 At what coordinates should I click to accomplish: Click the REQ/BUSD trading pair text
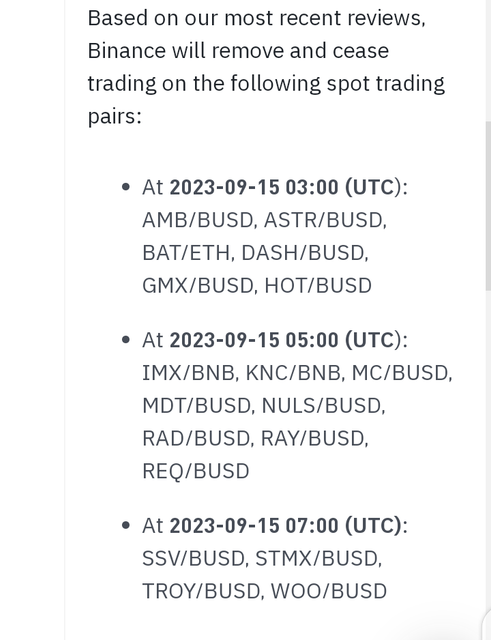(196, 471)
